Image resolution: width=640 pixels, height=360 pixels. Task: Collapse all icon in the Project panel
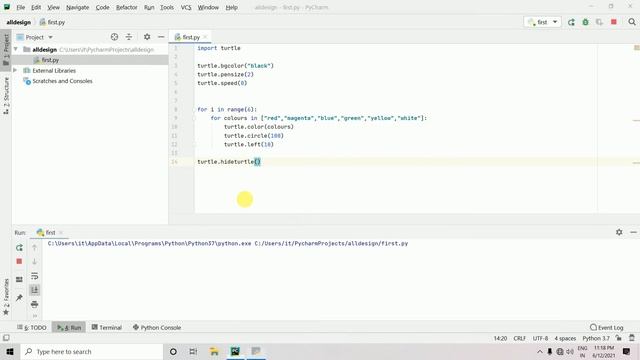point(129,37)
